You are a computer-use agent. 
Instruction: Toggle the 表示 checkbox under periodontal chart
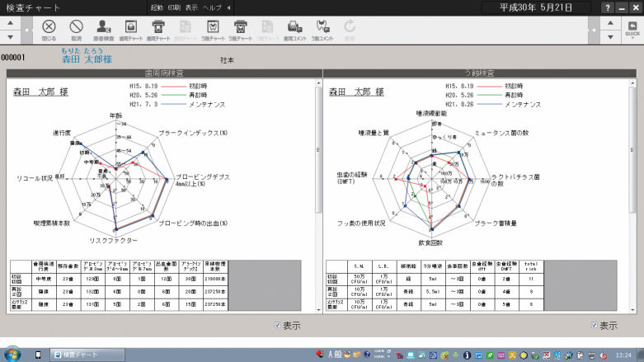point(277,326)
